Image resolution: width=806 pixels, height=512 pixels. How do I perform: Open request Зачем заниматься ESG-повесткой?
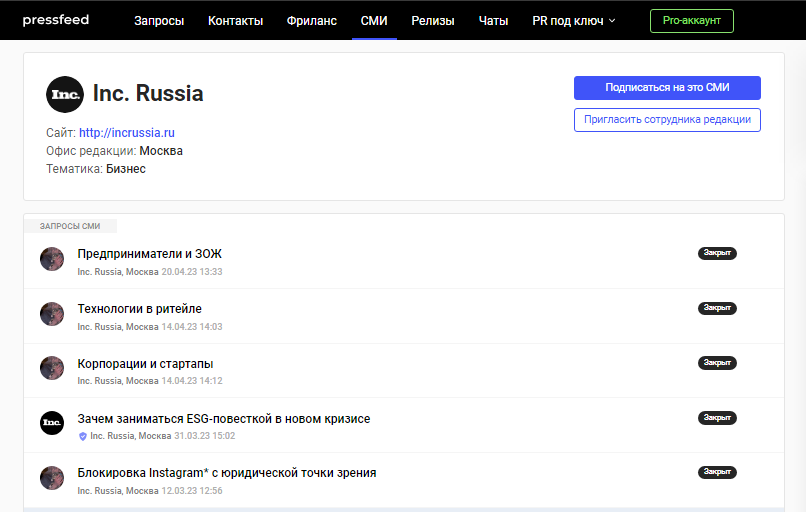point(224,418)
